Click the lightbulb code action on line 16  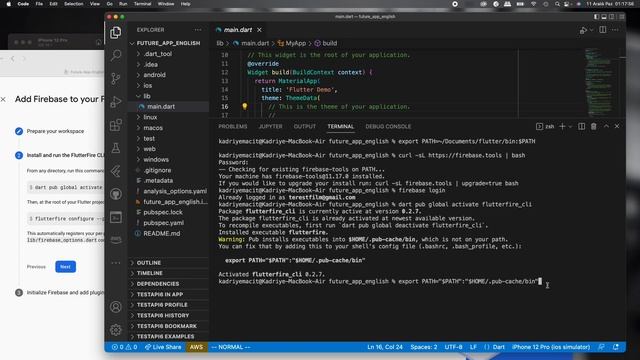click(244, 107)
